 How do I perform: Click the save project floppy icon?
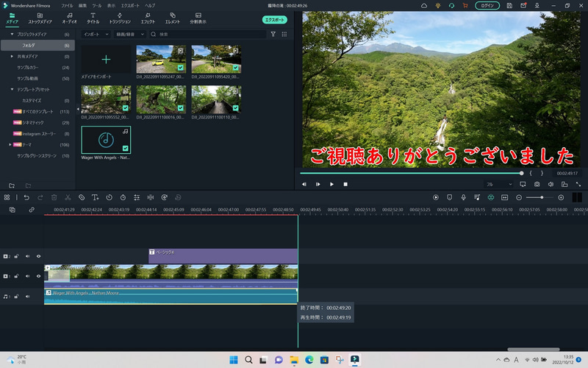[509, 6]
